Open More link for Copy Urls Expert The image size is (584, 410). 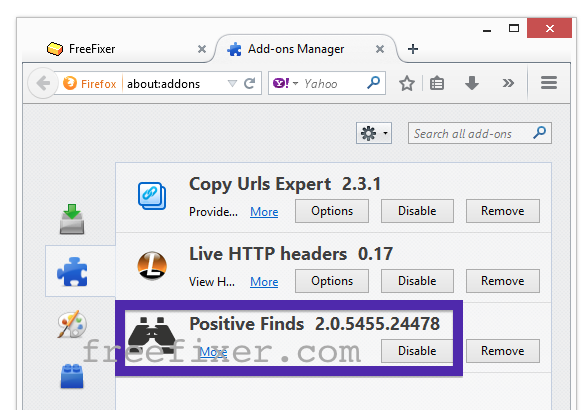click(x=264, y=212)
